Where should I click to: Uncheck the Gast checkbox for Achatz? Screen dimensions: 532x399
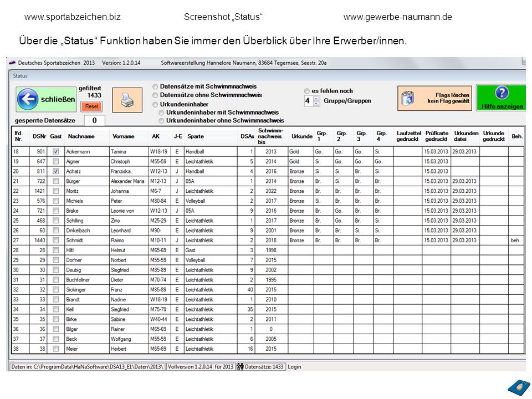tap(55, 171)
